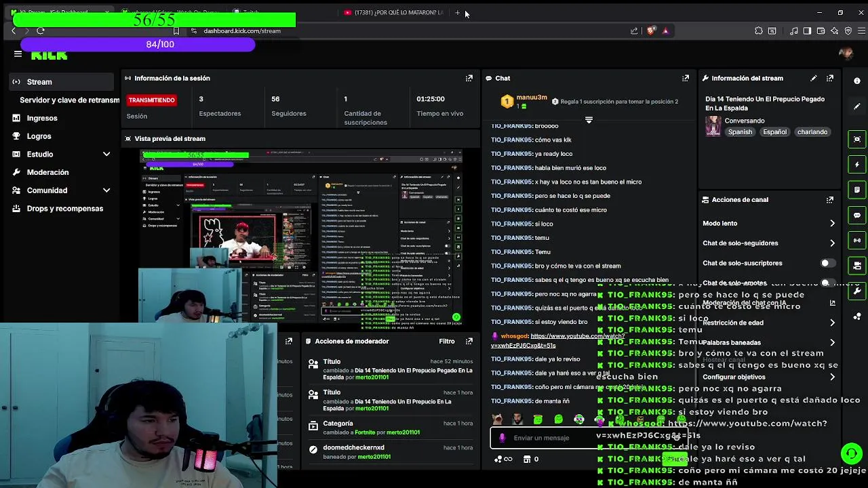Click the first cat emote below chat

click(498, 420)
